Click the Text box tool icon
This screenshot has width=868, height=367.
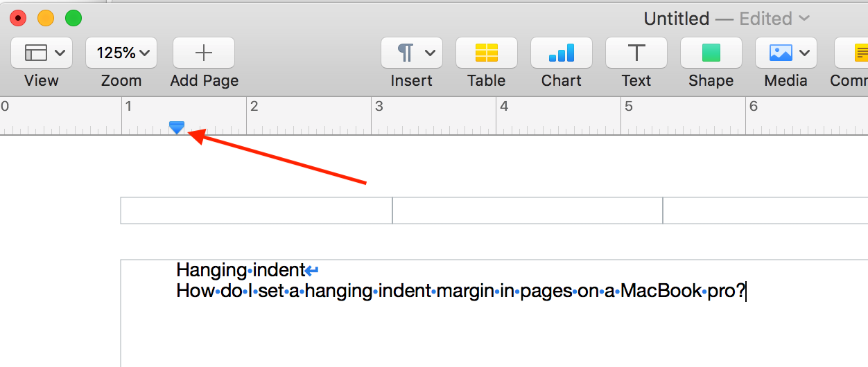[636, 53]
